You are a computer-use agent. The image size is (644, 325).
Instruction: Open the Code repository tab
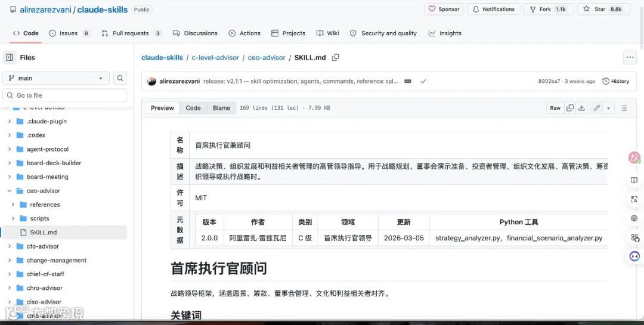(x=26, y=33)
